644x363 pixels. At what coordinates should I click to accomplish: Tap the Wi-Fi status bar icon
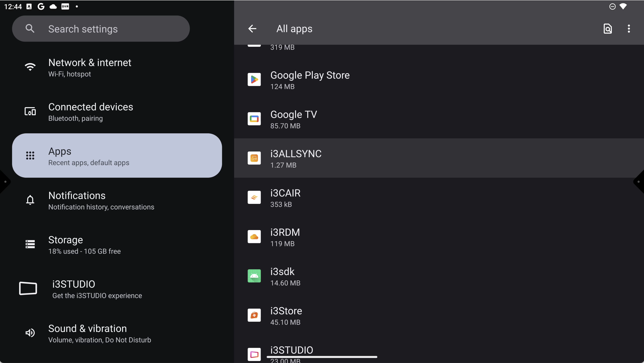click(x=623, y=7)
